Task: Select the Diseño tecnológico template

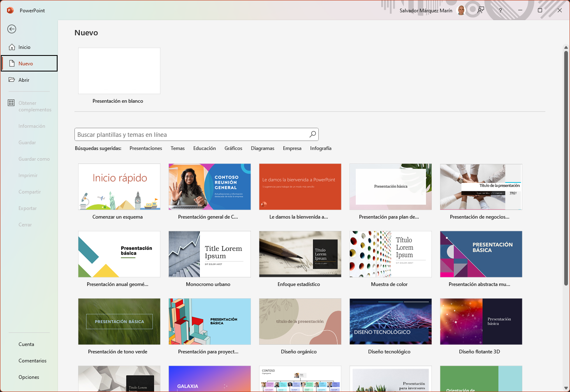Action: click(391, 321)
